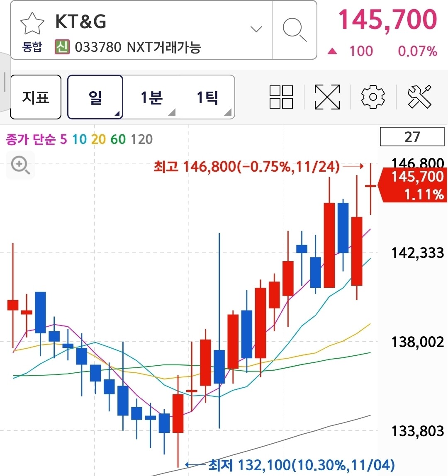
Task: Expand chart to fullscreen icon
Action: [327, 97]
